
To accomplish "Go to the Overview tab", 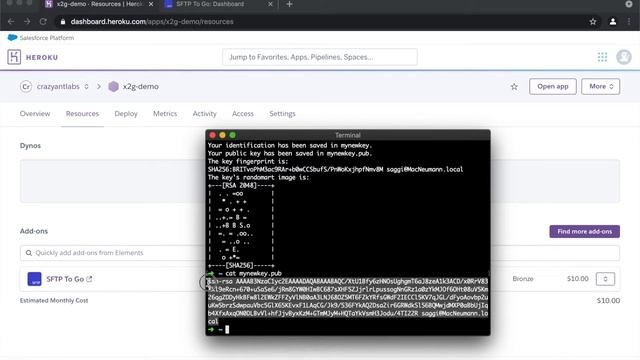I will (35, 113).
